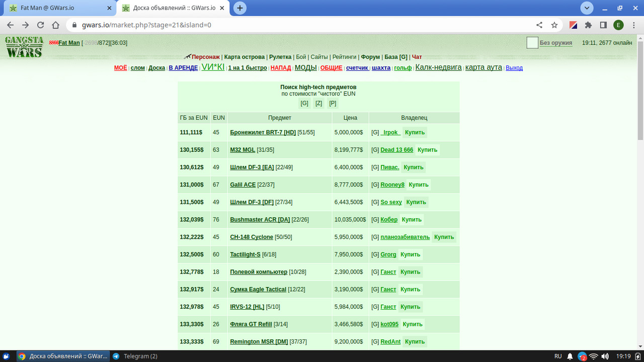Share this page icon in address bar

pos(539,25)
